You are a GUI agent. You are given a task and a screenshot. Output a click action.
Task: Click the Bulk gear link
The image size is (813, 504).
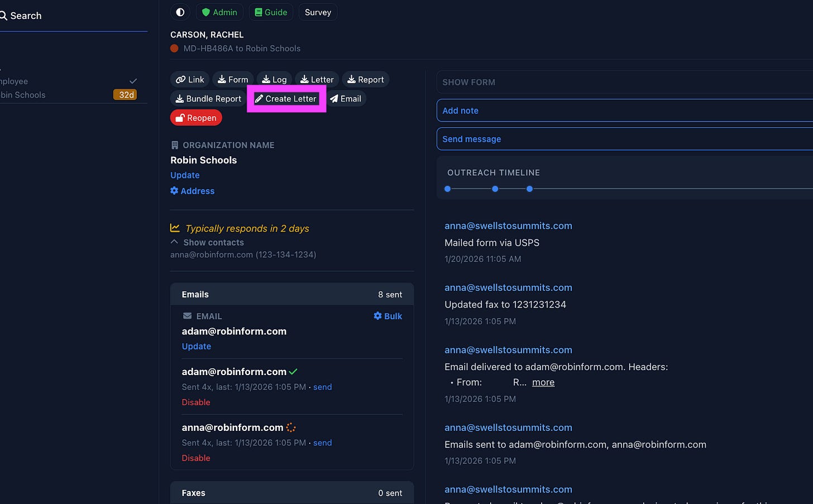pyautogui.click(x=388, y=316)
